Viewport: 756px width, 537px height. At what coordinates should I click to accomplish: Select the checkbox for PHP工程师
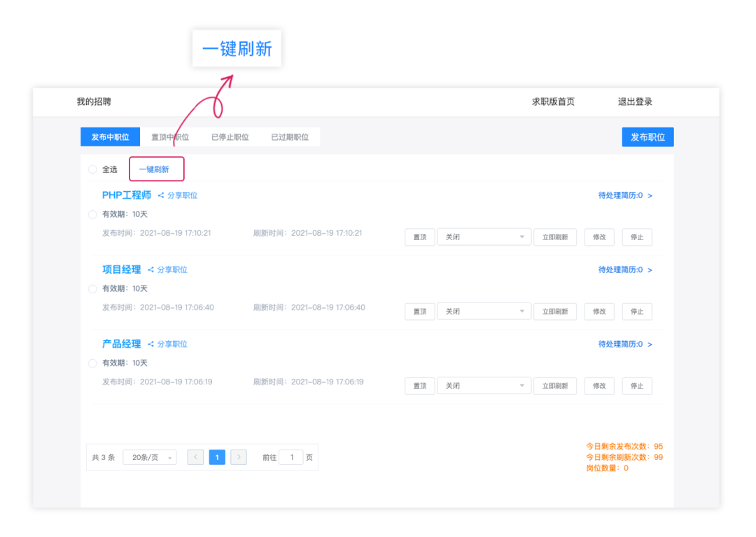(x=92, y=214)
